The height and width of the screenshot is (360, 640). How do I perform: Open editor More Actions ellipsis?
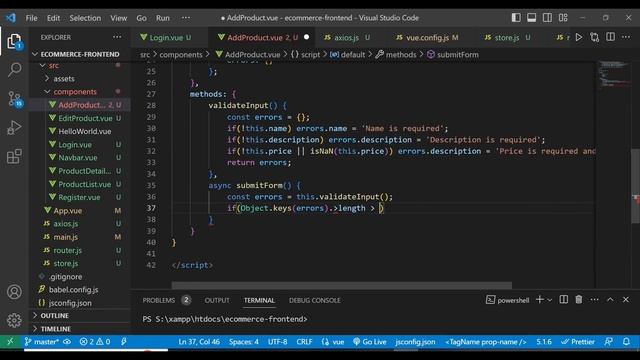pyautogui.click(x=626, y=37)
